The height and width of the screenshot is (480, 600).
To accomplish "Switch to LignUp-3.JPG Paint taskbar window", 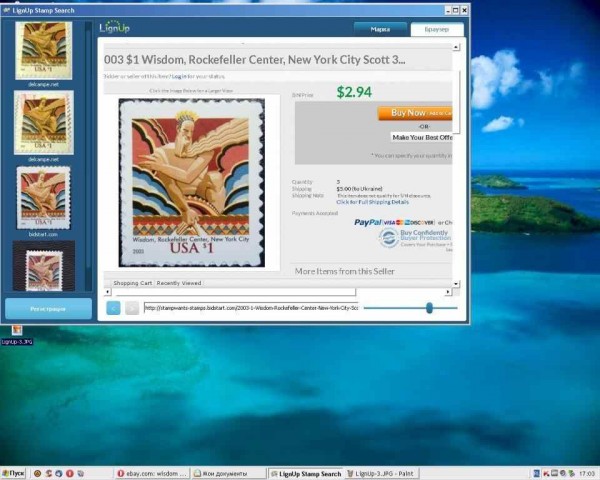I will point(381,473).
